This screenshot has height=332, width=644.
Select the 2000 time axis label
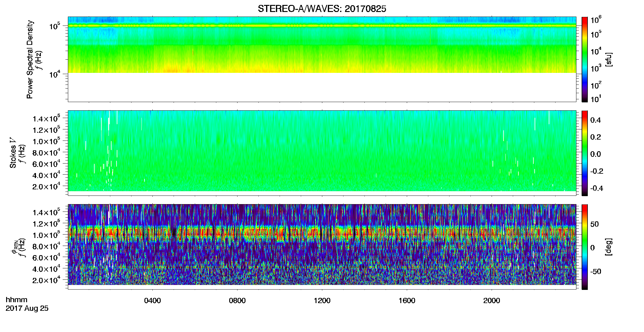pos(492,301)
